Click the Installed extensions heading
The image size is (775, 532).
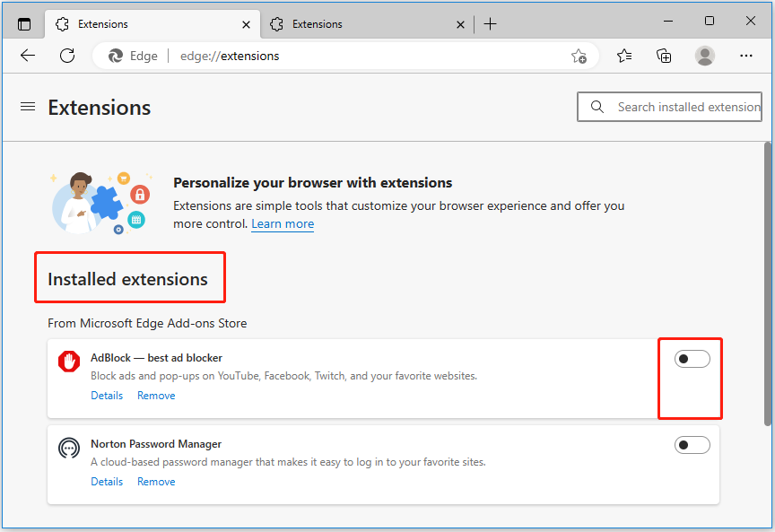pos(127,279)
